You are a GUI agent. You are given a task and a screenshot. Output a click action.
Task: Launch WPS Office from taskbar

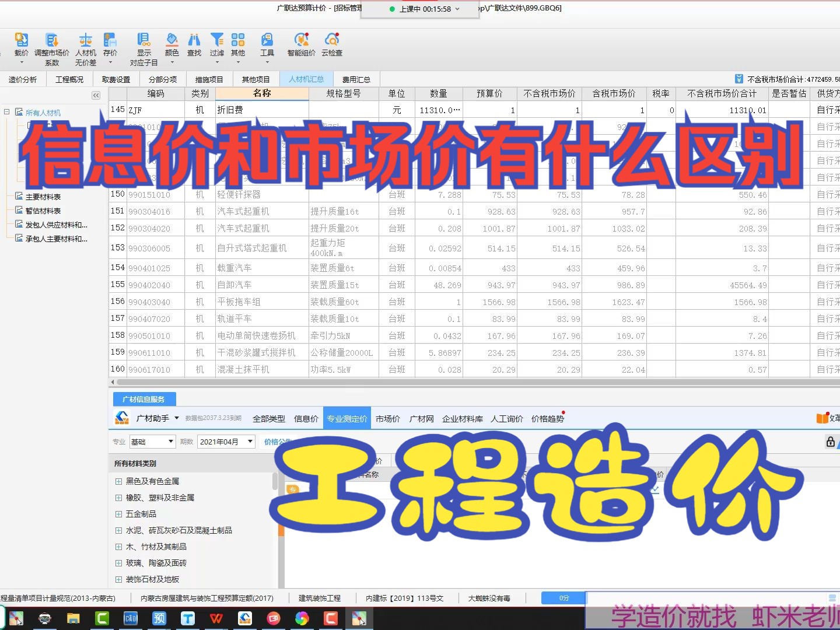[216, 618]
